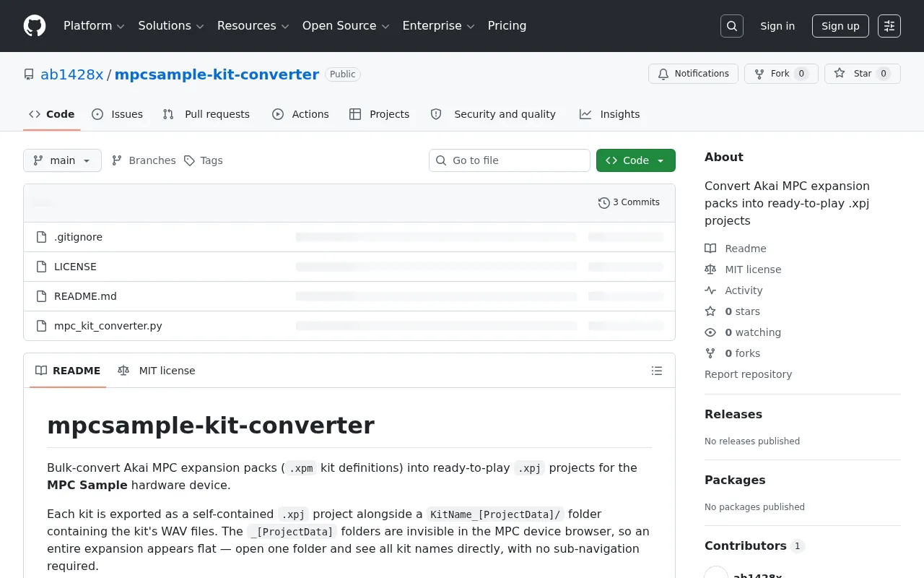Open appearance settings sliders icon

coord(889,26)
